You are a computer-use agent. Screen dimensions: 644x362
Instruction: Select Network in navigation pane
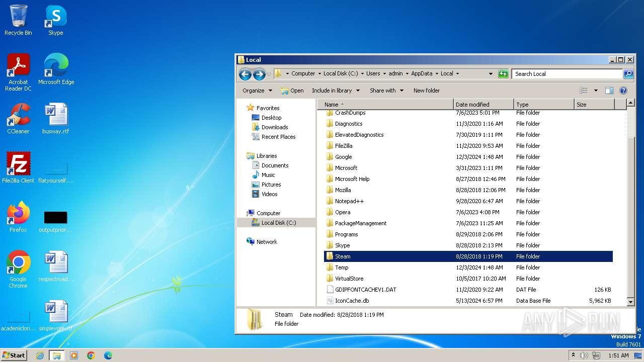coord(267,242)
